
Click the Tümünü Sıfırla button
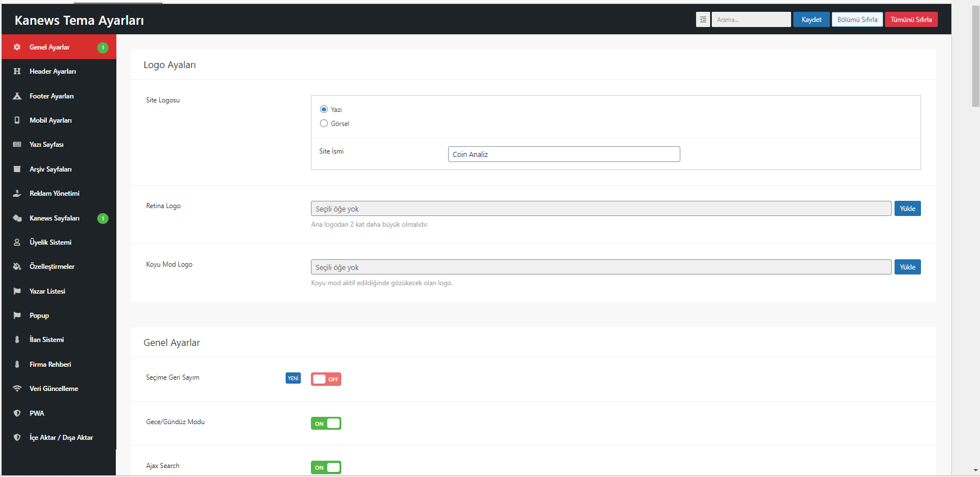[911, 20]
